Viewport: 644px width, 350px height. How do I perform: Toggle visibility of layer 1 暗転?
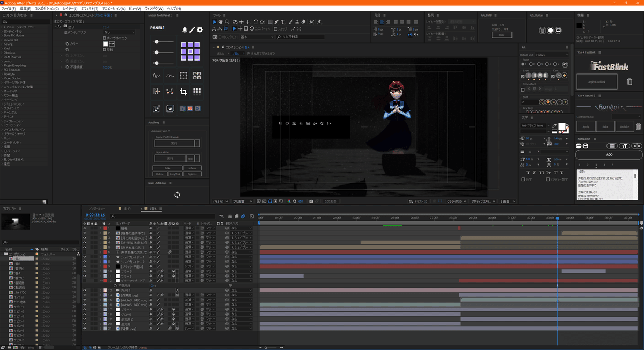84,228
